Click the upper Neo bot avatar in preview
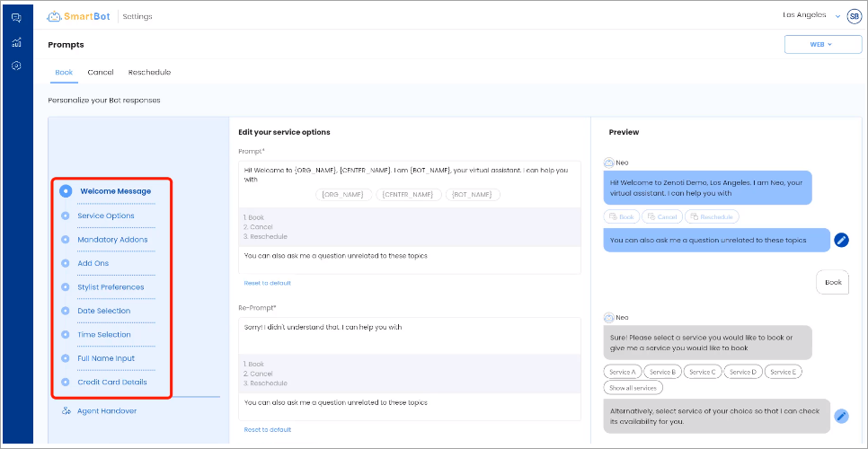Screen dimensions: 868x449 click(608, 163)
